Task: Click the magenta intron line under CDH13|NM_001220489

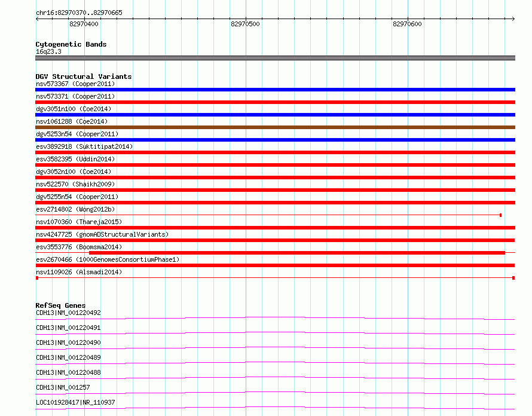Action: pyautogui.click(x=275, y=363)
